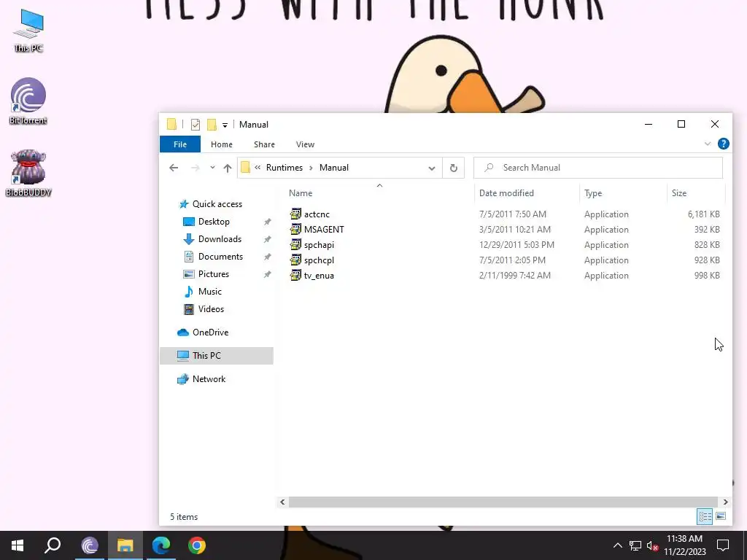Launch Google Chrome from taskbar
This screenshot has width=747, height=560.
click(x=197, y=545)
